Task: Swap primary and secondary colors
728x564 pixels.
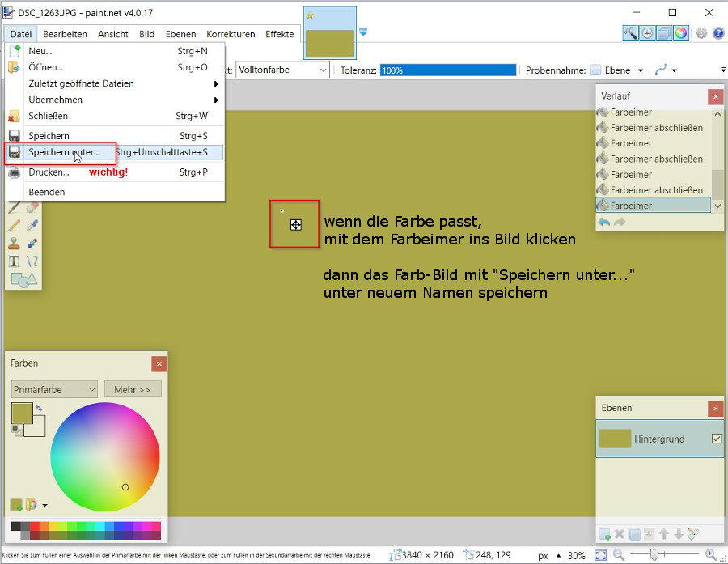Action: click(x=39, y=408)
